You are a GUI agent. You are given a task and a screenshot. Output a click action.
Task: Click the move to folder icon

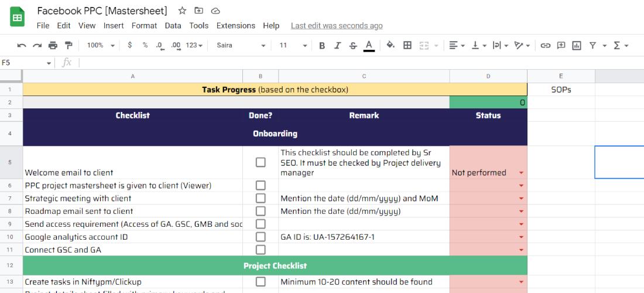[199, 11]
